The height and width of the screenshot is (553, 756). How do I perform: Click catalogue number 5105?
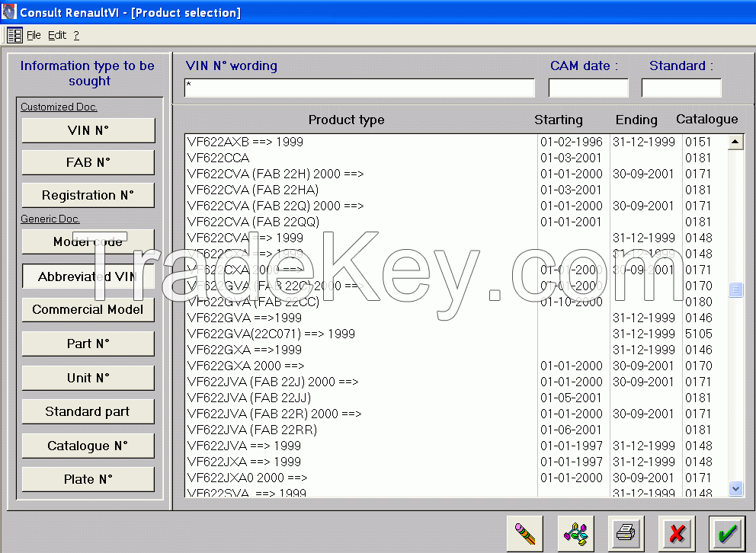pyautogui.click(x=699, y=334)
